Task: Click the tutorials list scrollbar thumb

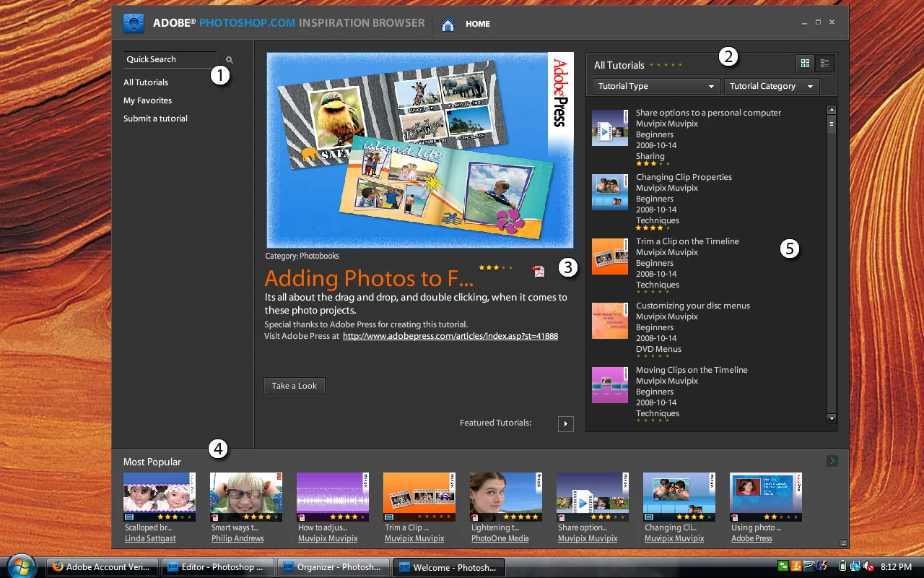Action: [x=832, y=124]
